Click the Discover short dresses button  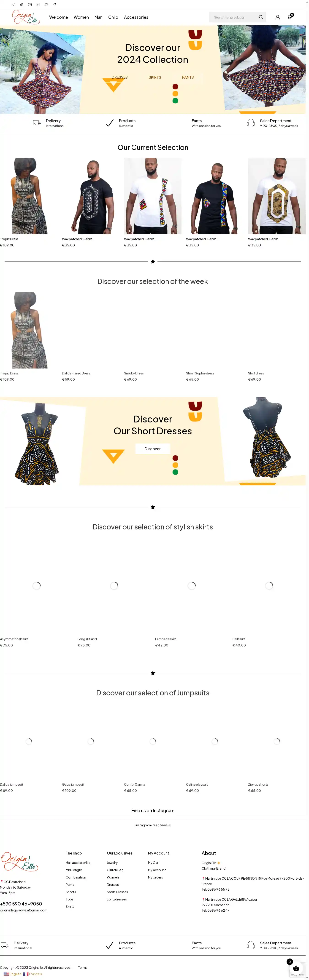point(152,449)
